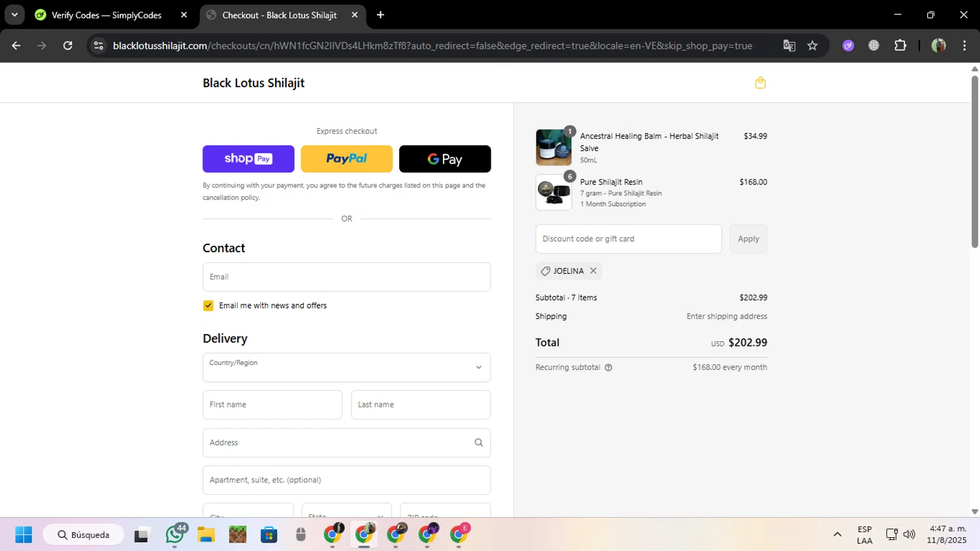The width and height of the screenshot is (980, 551).
Task: Close the Checkout Black Lotus Shilajit tab
Action: point(355,15)
